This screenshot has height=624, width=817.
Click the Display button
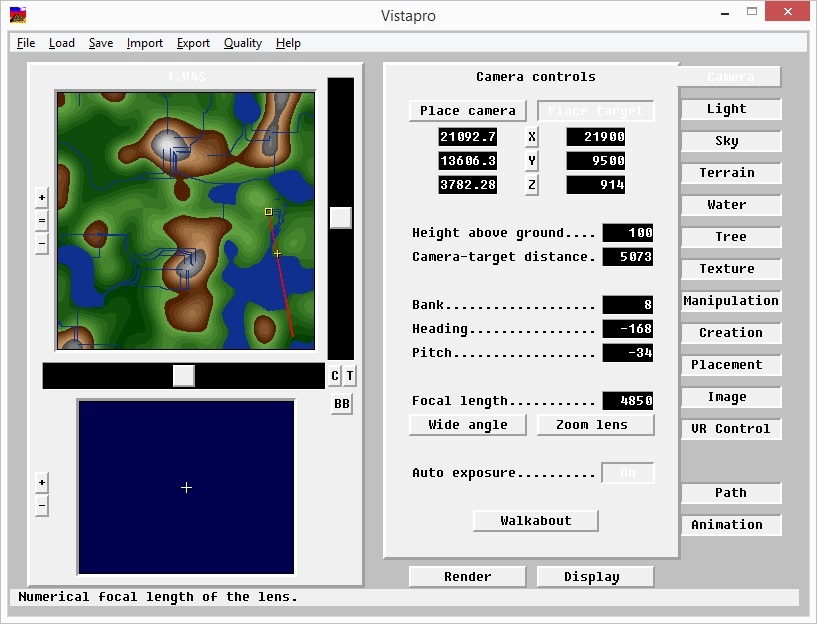[596, 577]
